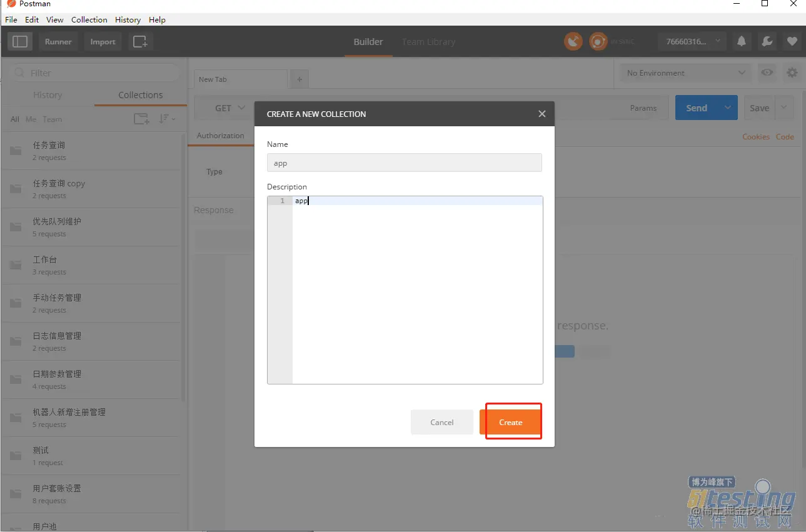The image size is (806, 532).
Task: Click inside the Description editor
Action: click(x=418, y=290)
